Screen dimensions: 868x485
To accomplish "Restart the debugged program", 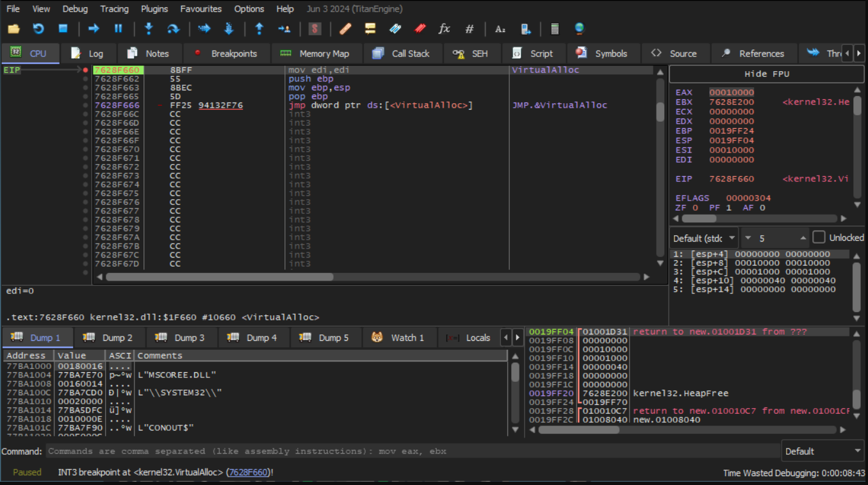I will [38, 29].
